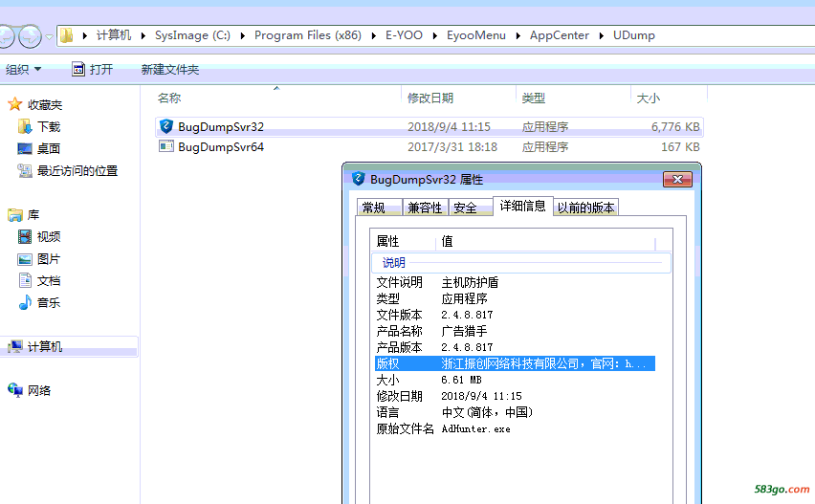
Task: Collapse the 说明 group header
Action: coord(520,262)
